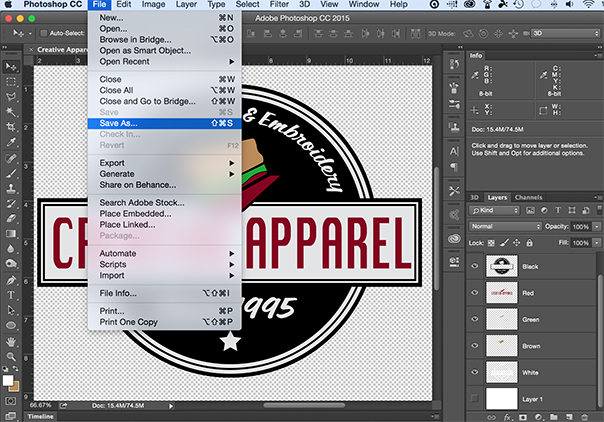The image size is (604, 422).
Task: Open the Fill value dropdown arrow
Action: [597, 243]
